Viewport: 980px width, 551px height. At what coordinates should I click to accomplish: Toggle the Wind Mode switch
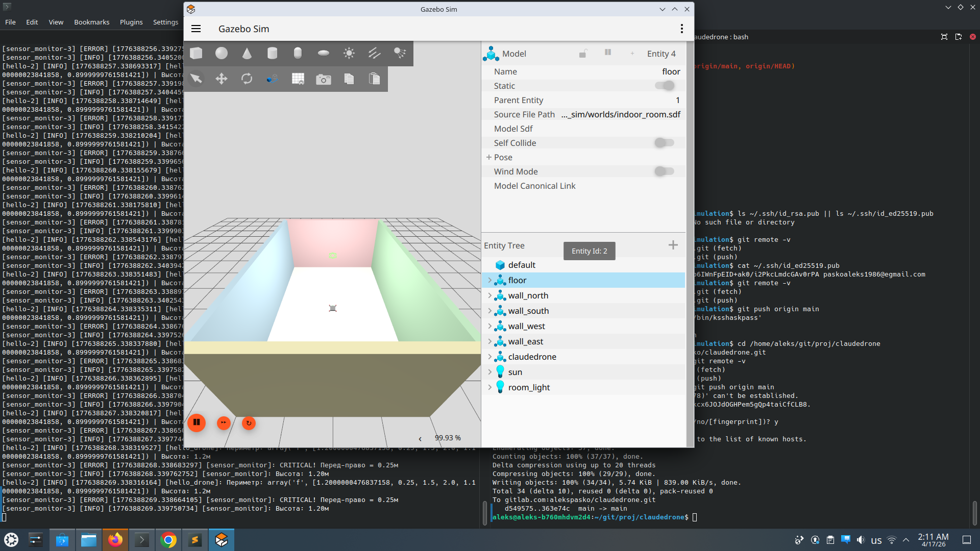665,171
